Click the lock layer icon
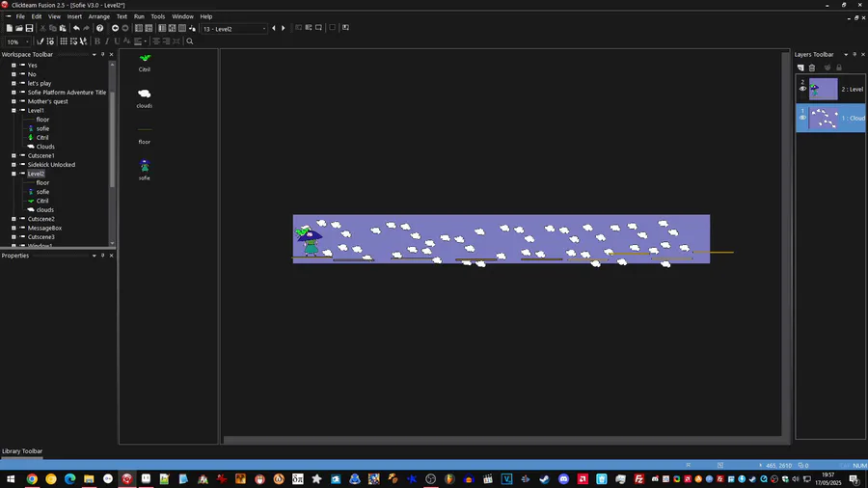This screenshot has height=488, width=868. [839, 68]
